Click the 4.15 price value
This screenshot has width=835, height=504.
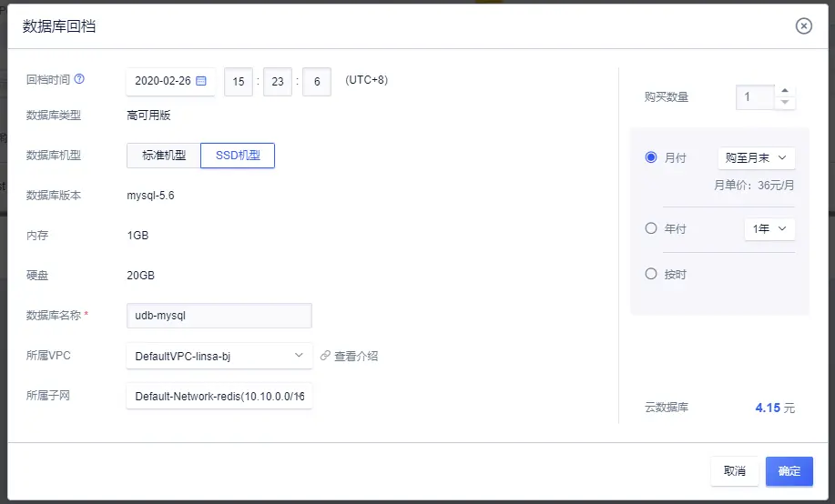768,408
